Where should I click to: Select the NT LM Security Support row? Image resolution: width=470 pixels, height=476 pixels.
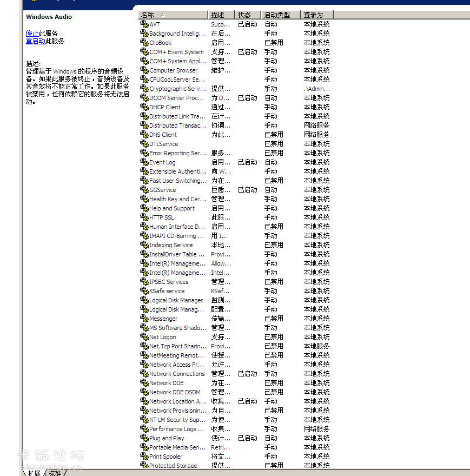[x=235, y=420]
